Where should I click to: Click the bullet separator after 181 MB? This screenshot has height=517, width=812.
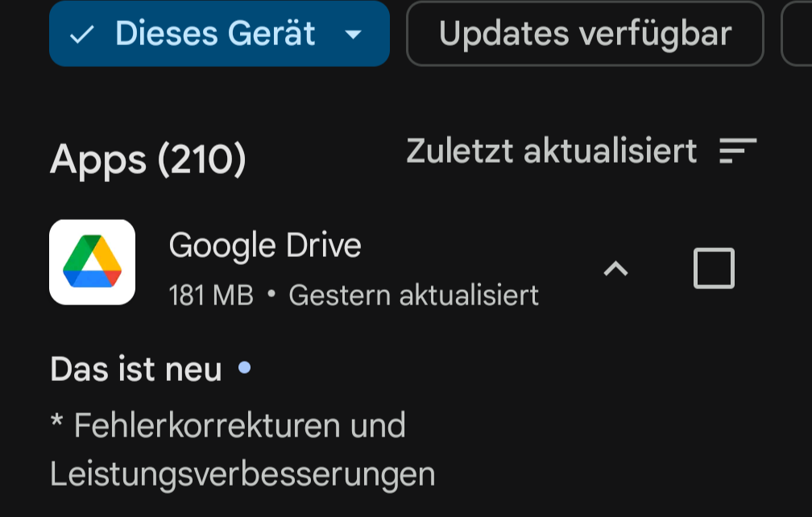[x=271, y=294]
